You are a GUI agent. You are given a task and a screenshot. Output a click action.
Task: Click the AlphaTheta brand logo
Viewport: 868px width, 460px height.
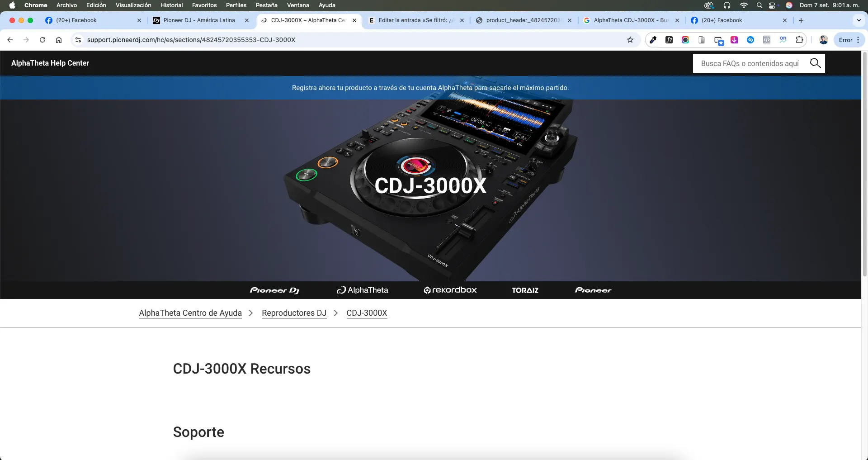click(363, 290)
